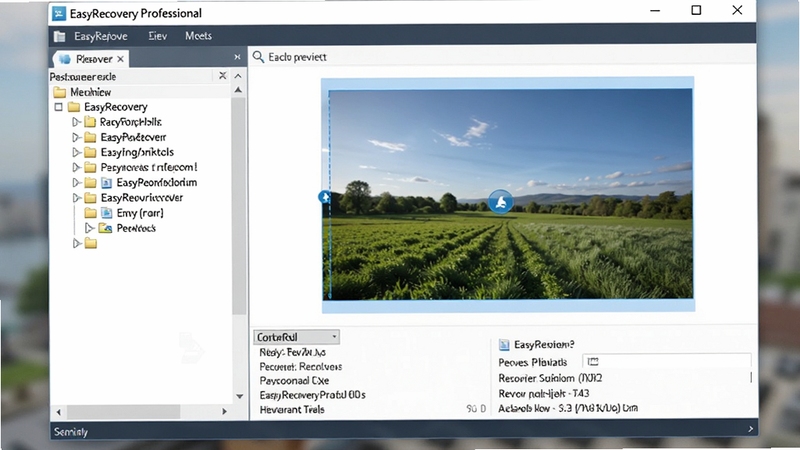Image resolution: width=800 pixels, height=450 pixels.
Task: Click the vertical scrollbar thumb in tree panel
Action: (x=239, y=206)
